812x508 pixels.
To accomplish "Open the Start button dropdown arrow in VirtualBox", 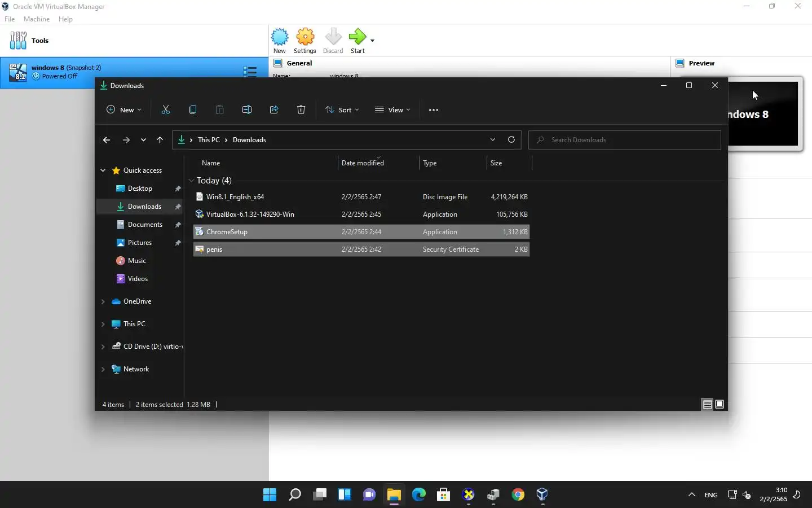I will point(372,41).
